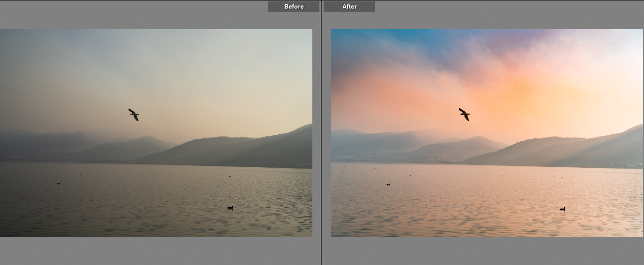644x265 pixels.
Task: Click the gray canvas below the After photo
Action: [485, 251]
